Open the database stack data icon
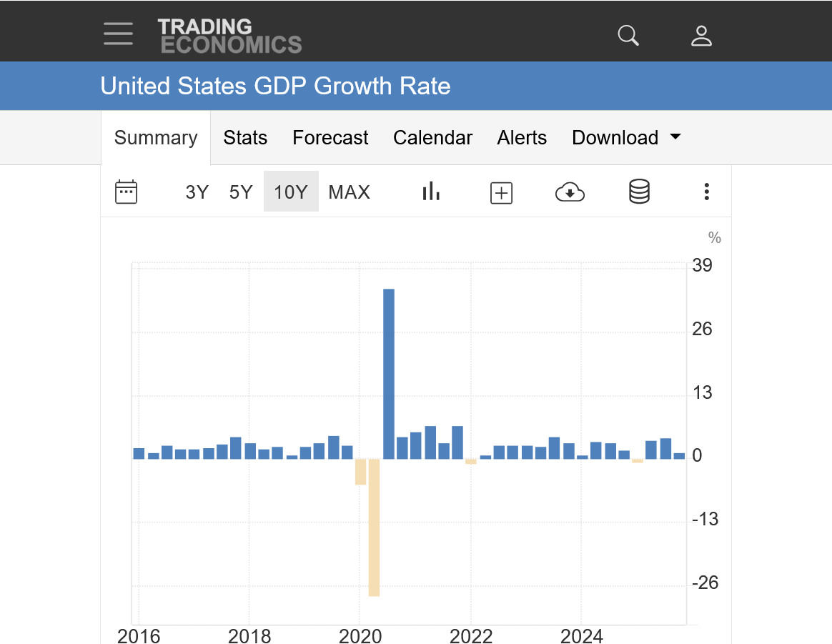Screen dimensions: 832x644 639,192
